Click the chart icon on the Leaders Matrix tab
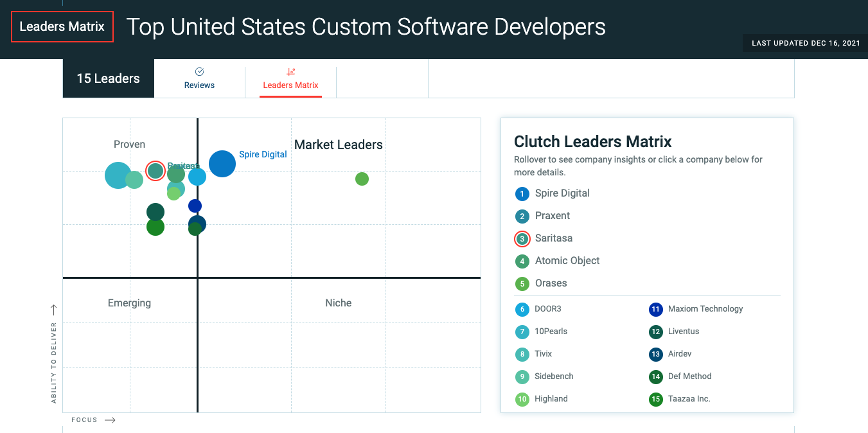The width and height of the screenshot is (868, 433). pos(291,72)
